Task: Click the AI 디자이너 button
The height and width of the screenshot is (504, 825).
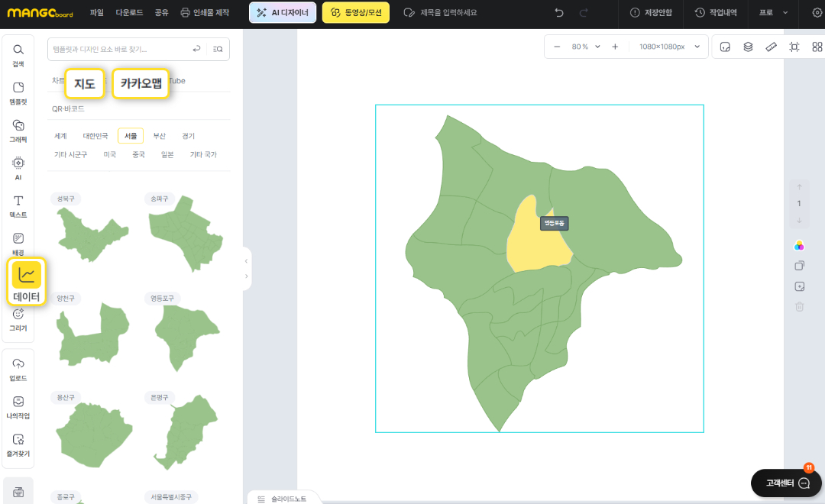Action: (x=283, y=13)
